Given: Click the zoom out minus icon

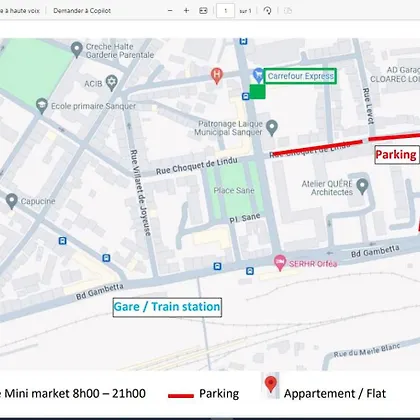Looking at the screenshot, I should click(x=170, y=11).
